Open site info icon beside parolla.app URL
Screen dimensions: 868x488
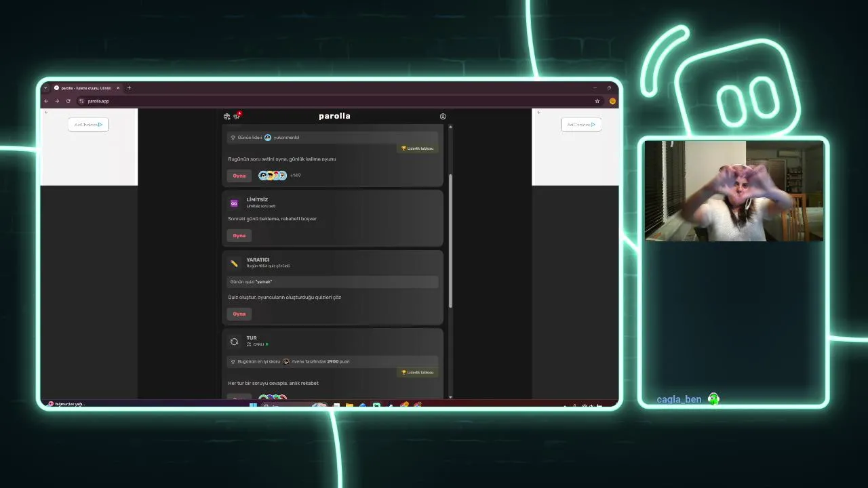click(x=81, y=101)
